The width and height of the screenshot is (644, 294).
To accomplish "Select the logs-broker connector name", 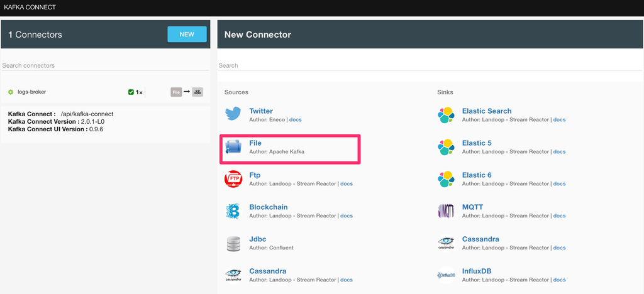I will click(x=31, y=92).
